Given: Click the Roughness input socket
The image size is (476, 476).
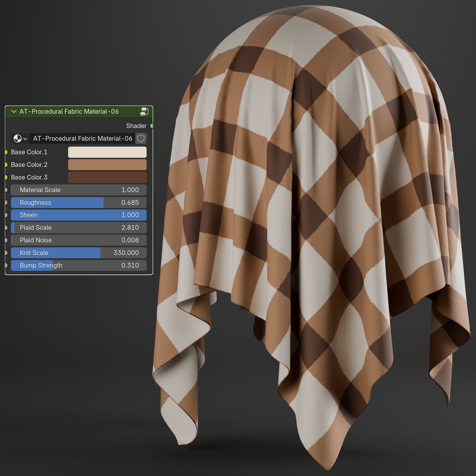Looking at the screenshot, I should 6,202.
